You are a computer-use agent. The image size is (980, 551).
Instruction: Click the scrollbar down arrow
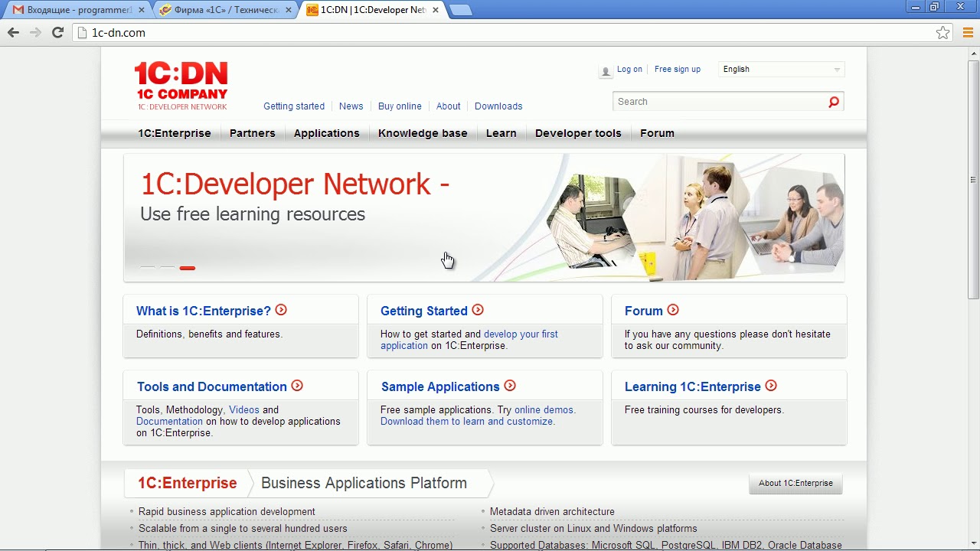coord(973,544)
